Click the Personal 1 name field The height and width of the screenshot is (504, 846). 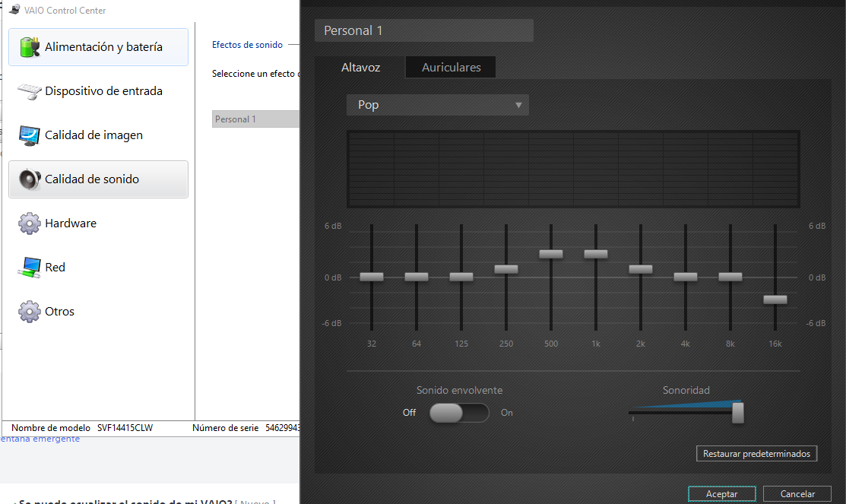pyautogui.click(x=423, y=30)
